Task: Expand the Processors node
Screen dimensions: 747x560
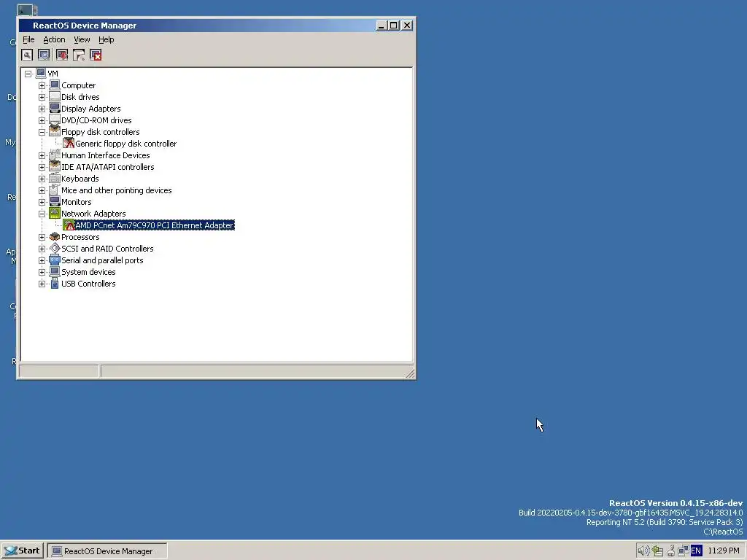Action: click(42, 237)
